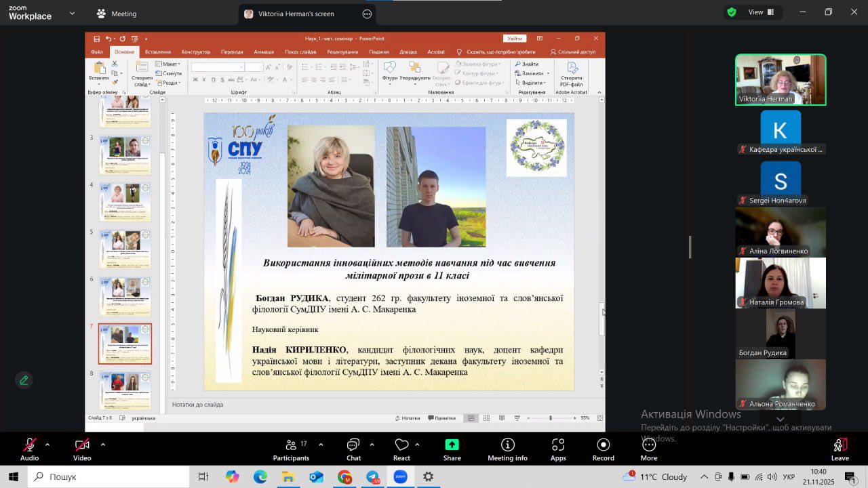The height and width of the screenshot is (488, 868).
Task: Click the green annotation pencil icon
Action: point(24,380)
